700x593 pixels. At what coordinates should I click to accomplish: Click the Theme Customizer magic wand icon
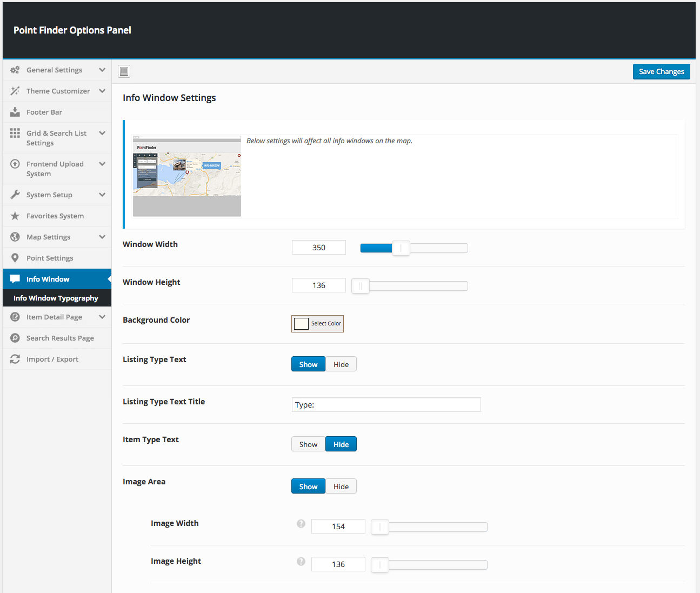click(15, 91)
